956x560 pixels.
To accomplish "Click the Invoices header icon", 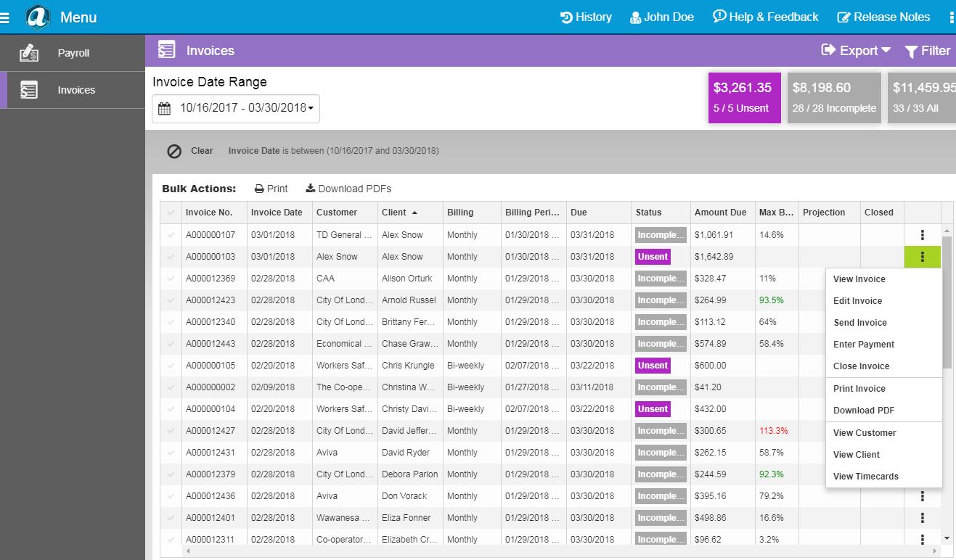I will (x=166, y=50).
